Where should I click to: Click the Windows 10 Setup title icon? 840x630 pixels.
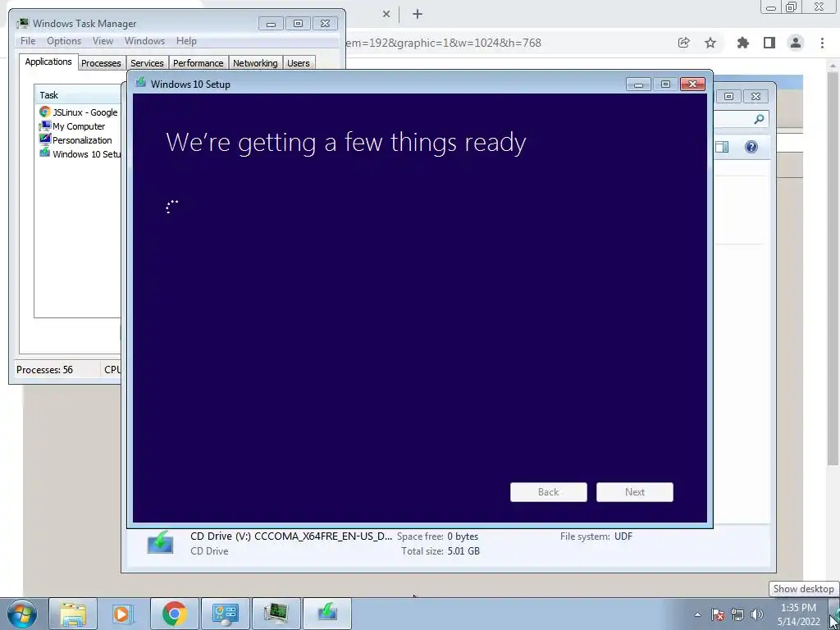coord(141,83)
